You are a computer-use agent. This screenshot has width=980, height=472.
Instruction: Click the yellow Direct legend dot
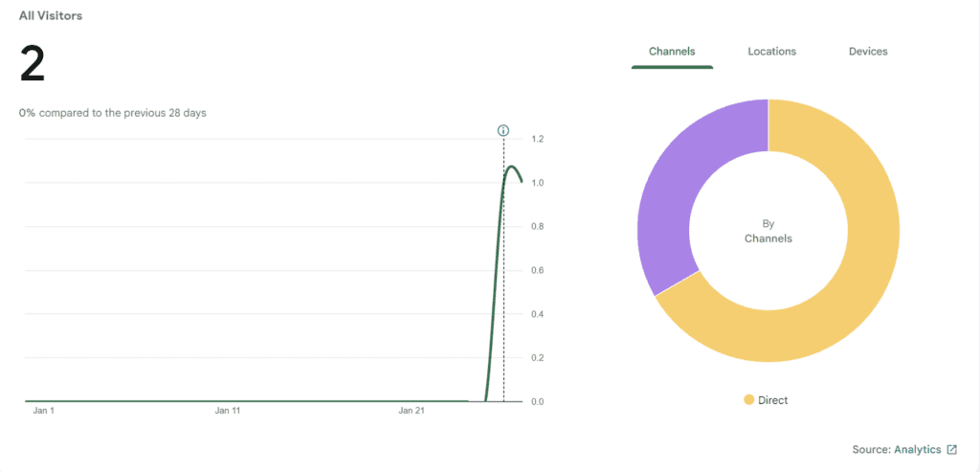(748, 400)
